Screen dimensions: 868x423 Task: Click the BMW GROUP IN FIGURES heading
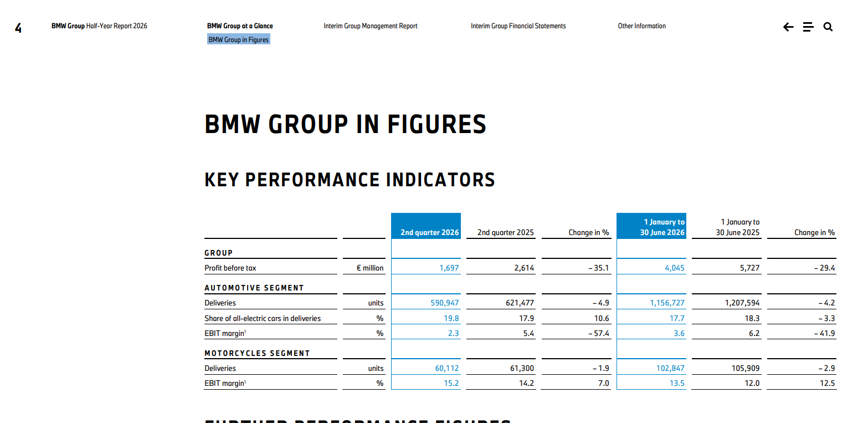[x=346, y=124]
